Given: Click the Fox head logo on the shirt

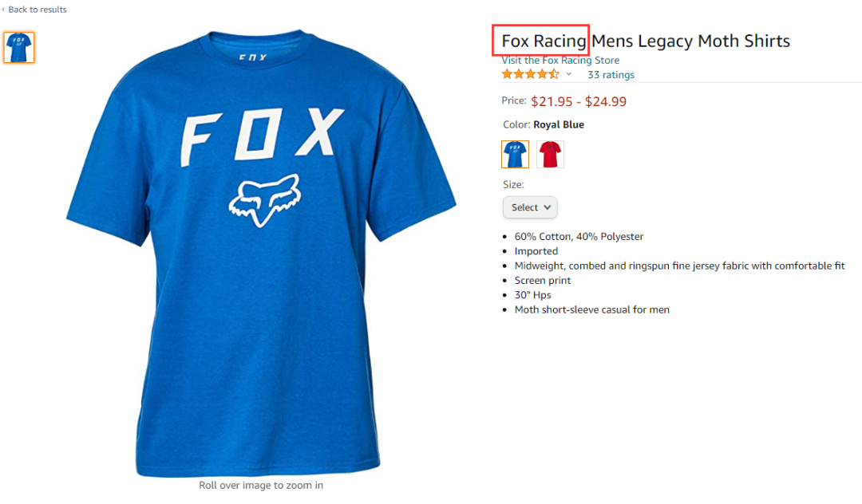Looking at the screenshot, I should pos(264,200).
